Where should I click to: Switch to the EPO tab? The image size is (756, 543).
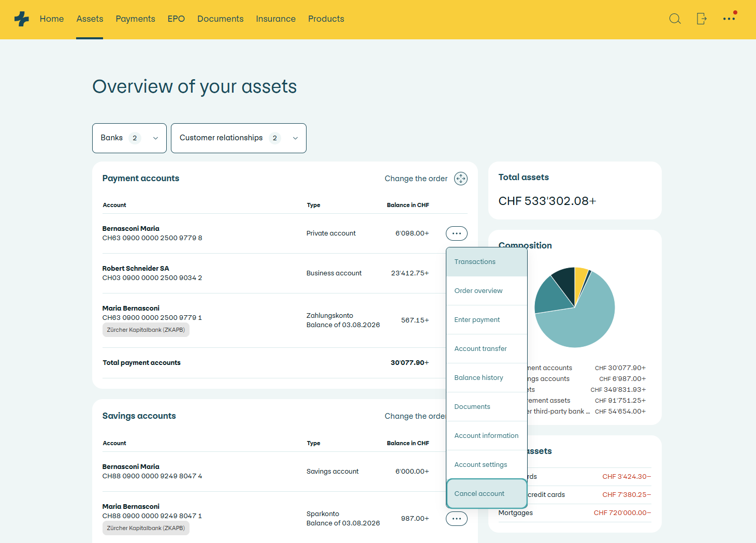(x=176, y=19)
